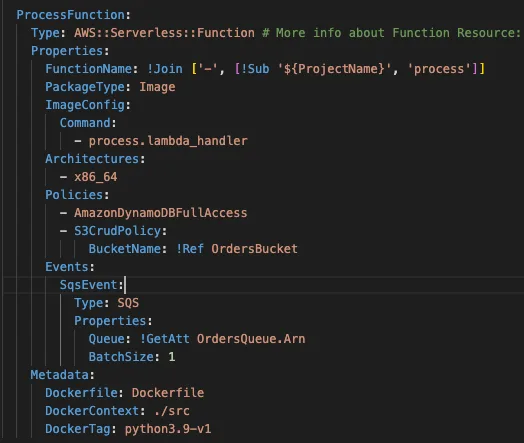
Task: Click the Dockerfile value after the colon
Action: [x=168, y=393]
